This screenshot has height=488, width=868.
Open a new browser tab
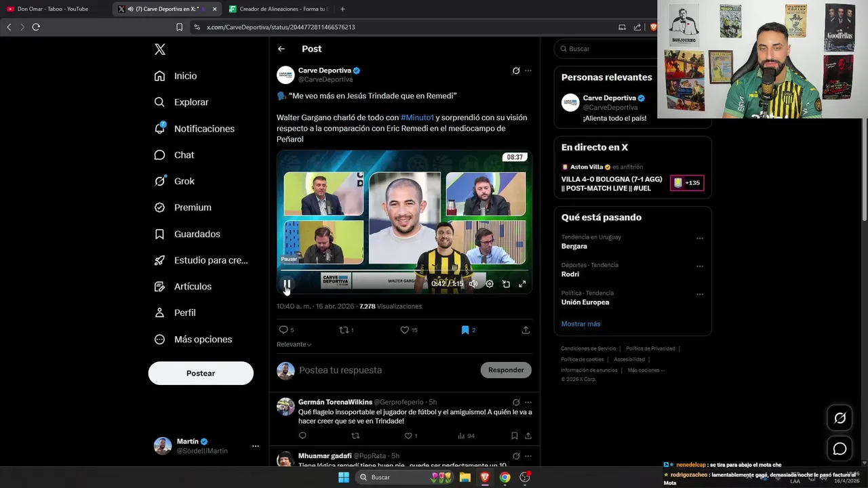pyautogui.click(x=342, y=9)
